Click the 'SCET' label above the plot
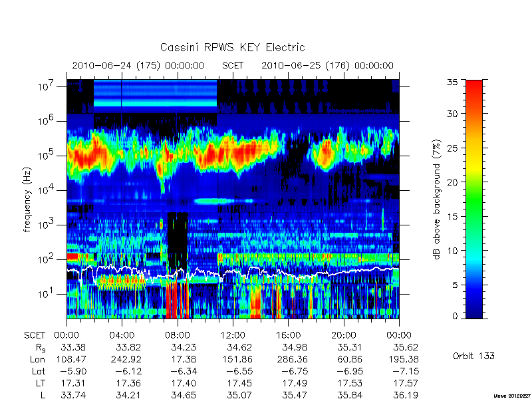This screenshot has width=532, height=399. 233,65
